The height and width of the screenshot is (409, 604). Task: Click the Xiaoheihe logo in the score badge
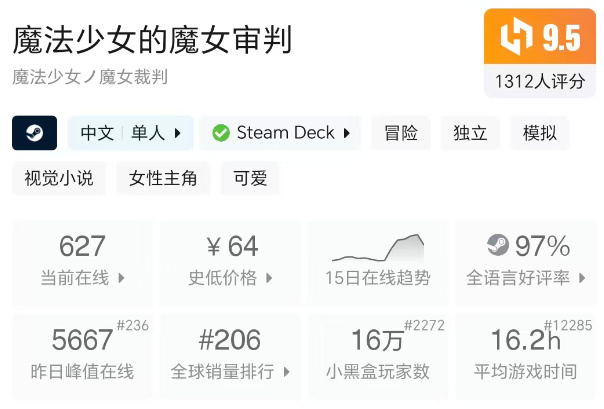pos(516,38)
